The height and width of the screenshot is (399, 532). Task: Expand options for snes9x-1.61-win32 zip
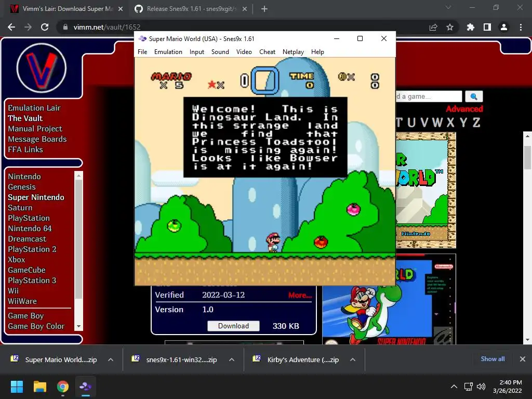click(x=232, y=360)
